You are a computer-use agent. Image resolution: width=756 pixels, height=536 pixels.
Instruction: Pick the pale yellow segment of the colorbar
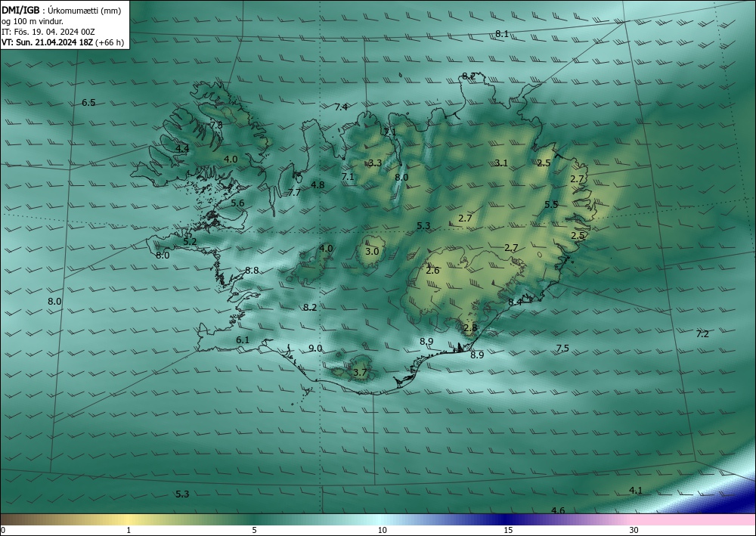click(x=129, y=519)
